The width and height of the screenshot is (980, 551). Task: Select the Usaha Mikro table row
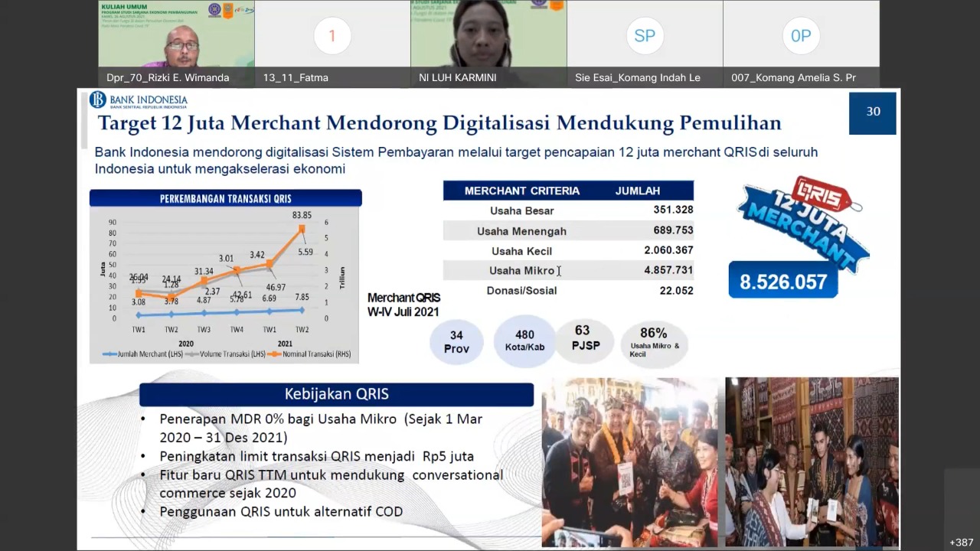click(x=568, y=270)
